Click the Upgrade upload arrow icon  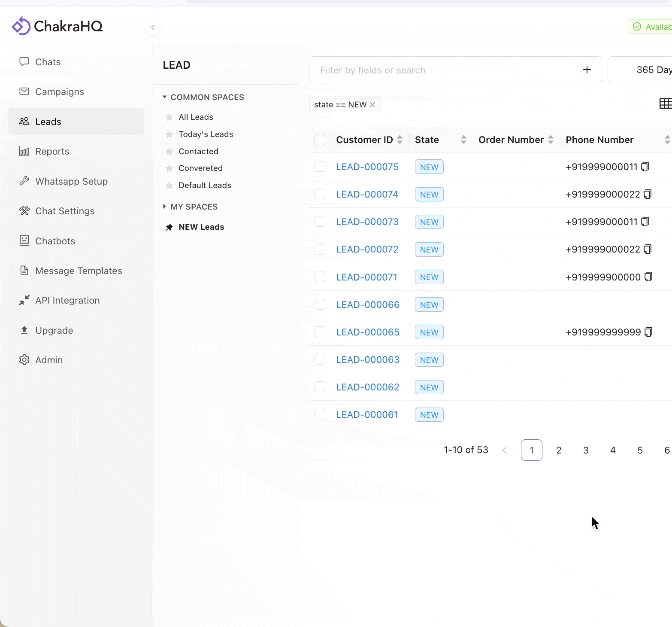point(24,330)
